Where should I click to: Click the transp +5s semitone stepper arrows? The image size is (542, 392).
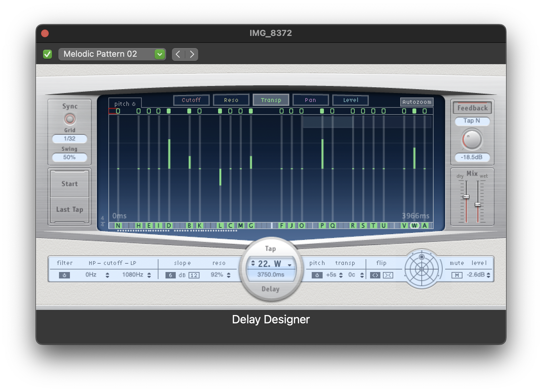tap(341, 275)
